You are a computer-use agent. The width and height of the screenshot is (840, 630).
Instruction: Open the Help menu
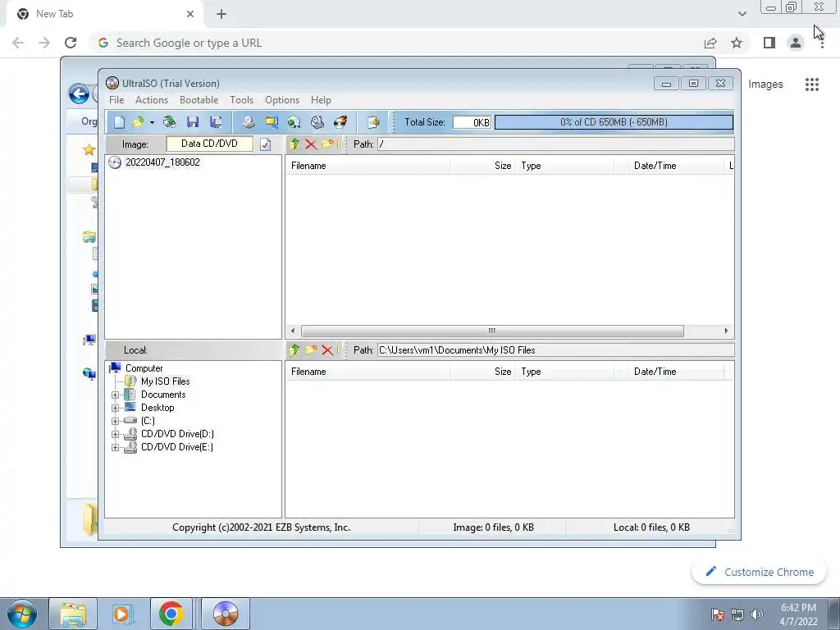point(321,100)
